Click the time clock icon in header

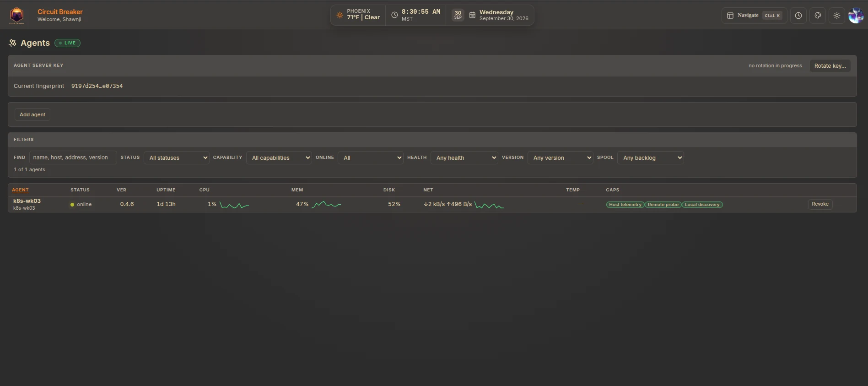[x=394, y=15]
